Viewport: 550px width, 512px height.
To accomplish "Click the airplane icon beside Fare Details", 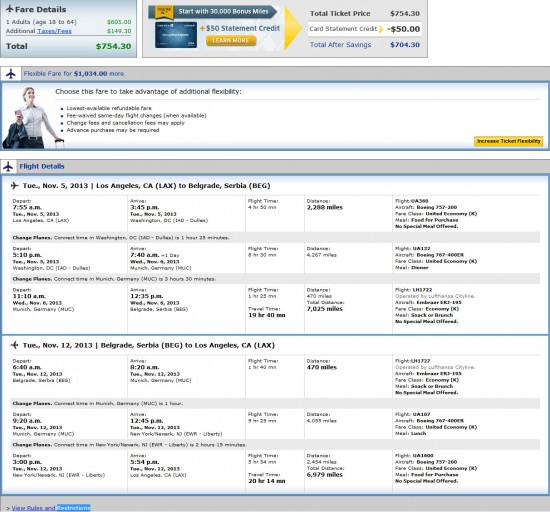I will [x=10, y=9].
